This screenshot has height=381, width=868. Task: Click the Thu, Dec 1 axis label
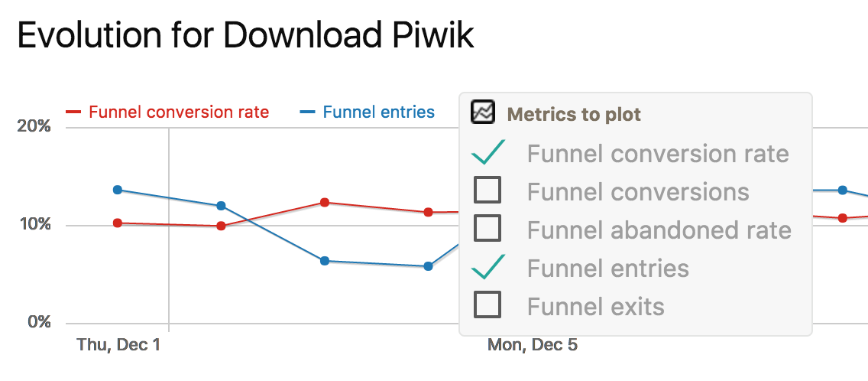point(118,345)
